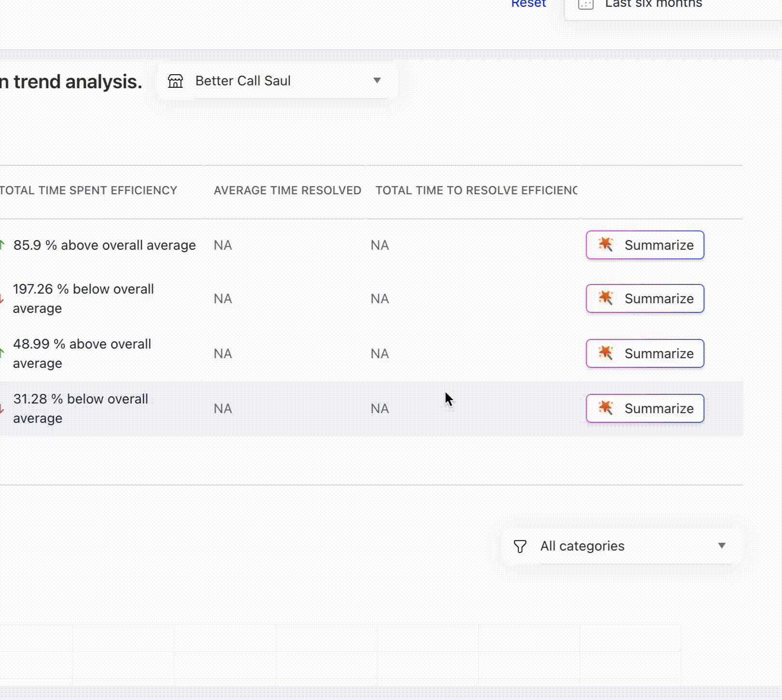Click the green up arrow beside 48.99 %
Image resolution: width=782 pixels, height=700 pixels.
point(2,353)
